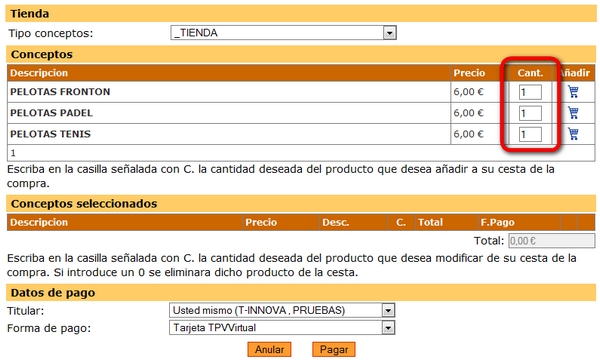600x363 pixels.
Task: Focus the quantity field for PELOTAS PADEL
Action: (530, 113)
